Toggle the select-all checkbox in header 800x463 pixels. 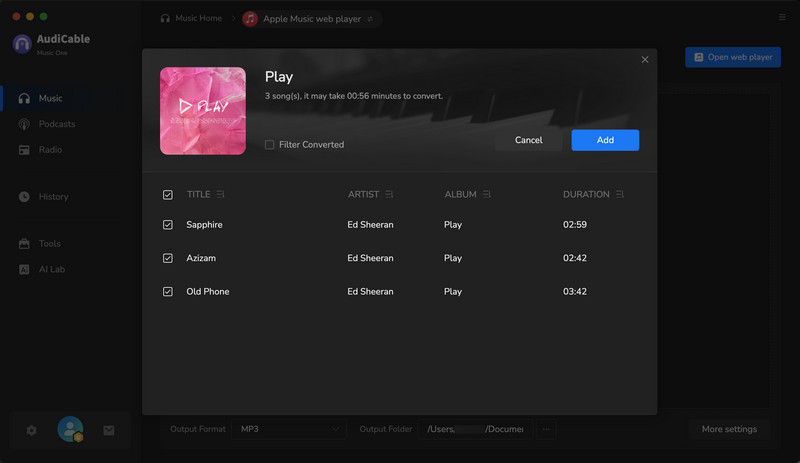(168, 195)
